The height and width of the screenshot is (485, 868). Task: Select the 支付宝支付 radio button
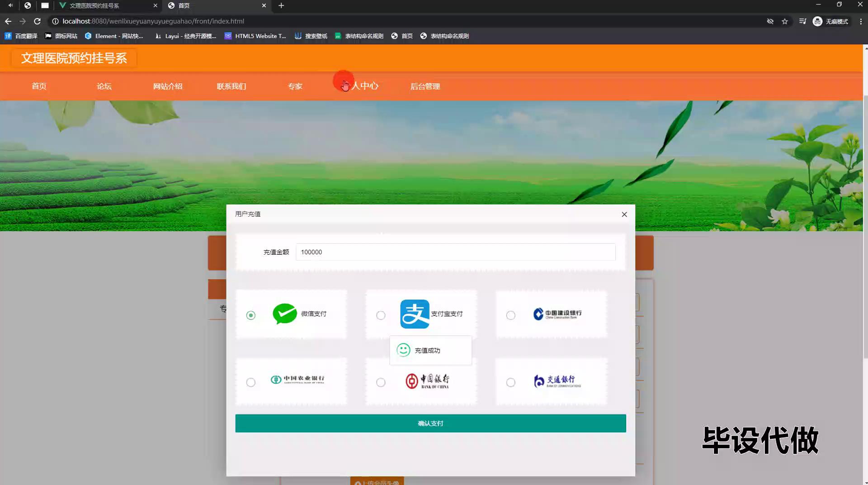click(x=381, y=315)
